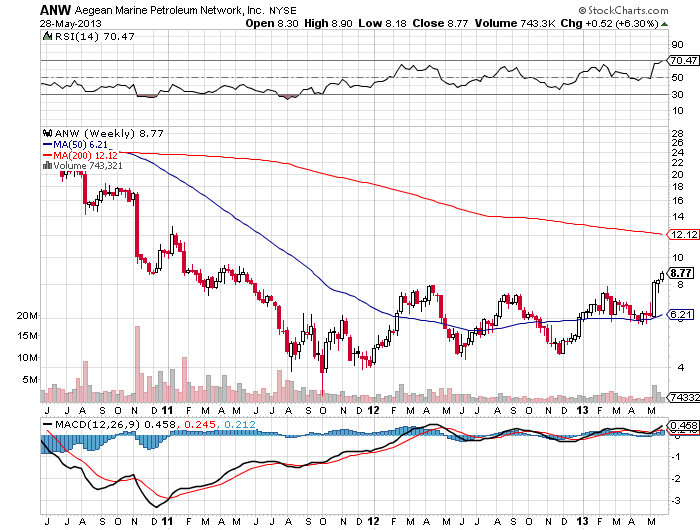The image size is (700, 530).
Task: Click the 28-May-2013 date text
Action: pos(71,24)
